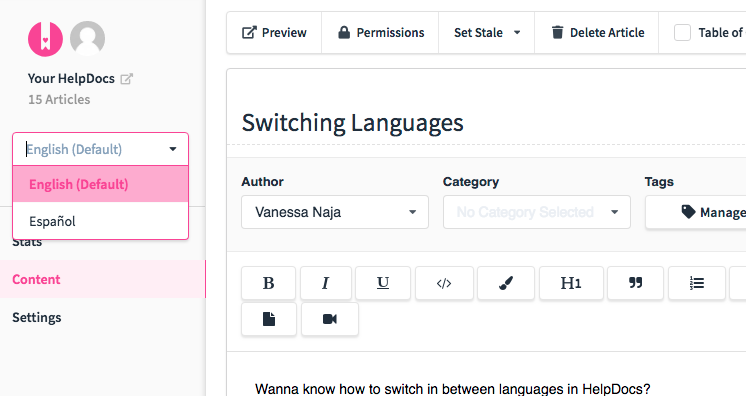Insert a numbered list
Viewport: 746px width, 396px height.
(697, 283)
